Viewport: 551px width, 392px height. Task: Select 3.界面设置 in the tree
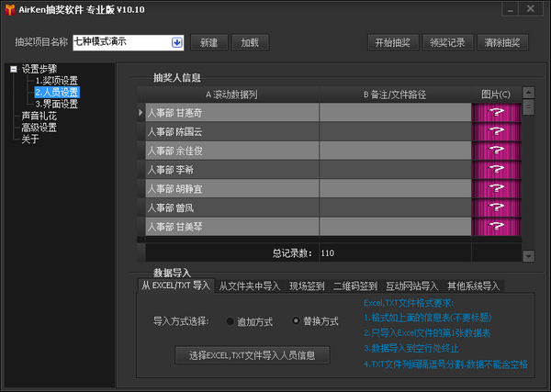pyautogui.click(x=57, y=104)
